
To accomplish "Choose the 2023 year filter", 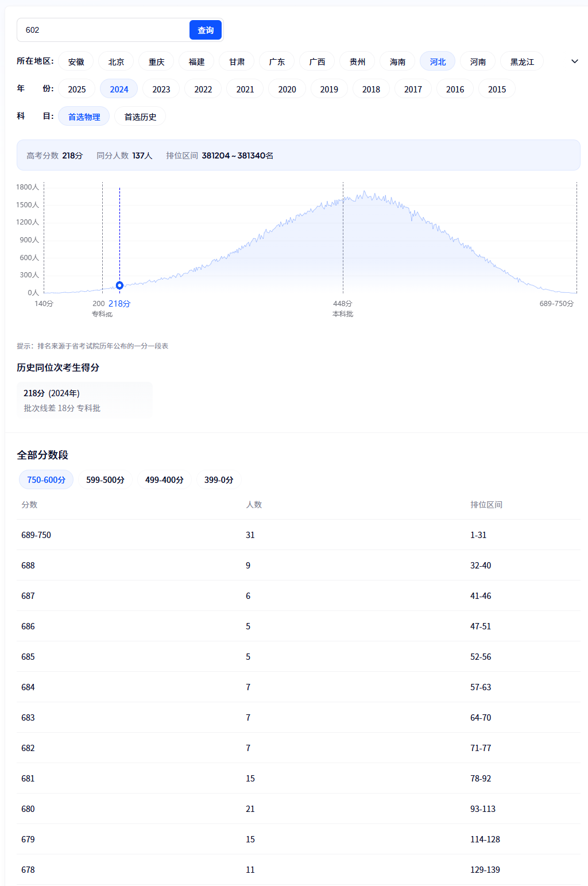I will click(161, 88).
